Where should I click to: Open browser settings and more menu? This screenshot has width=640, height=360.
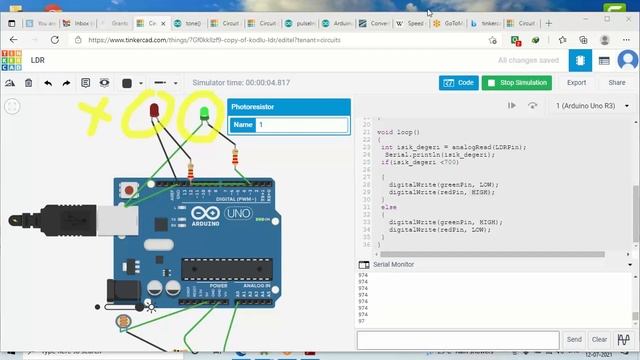click(x=626, y=40)
